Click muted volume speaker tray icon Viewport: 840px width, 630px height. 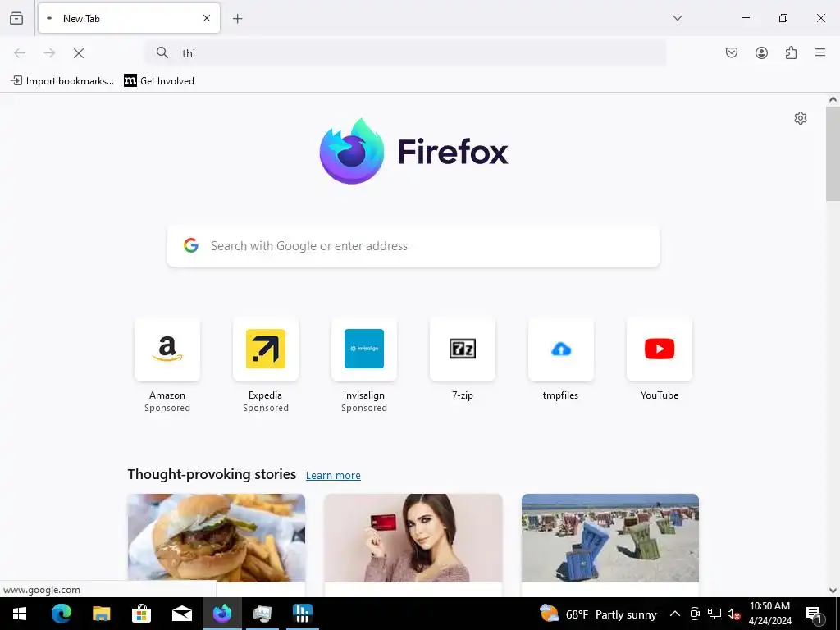734,614
